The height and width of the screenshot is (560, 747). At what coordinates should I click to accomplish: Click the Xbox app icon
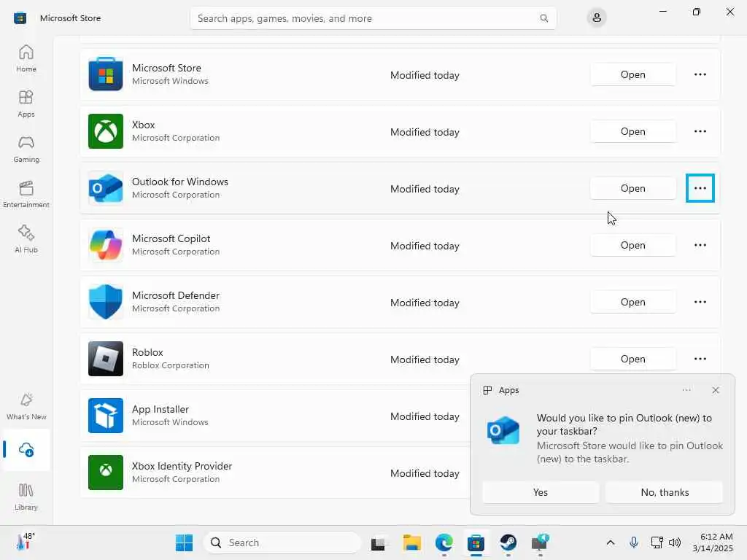tap(106, 131)
